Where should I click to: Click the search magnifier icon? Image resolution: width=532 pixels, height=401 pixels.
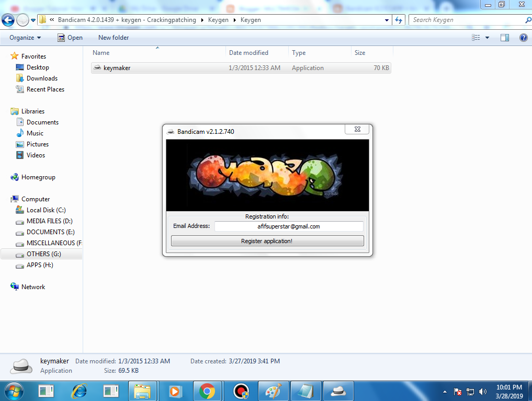(x=528, y=20)
